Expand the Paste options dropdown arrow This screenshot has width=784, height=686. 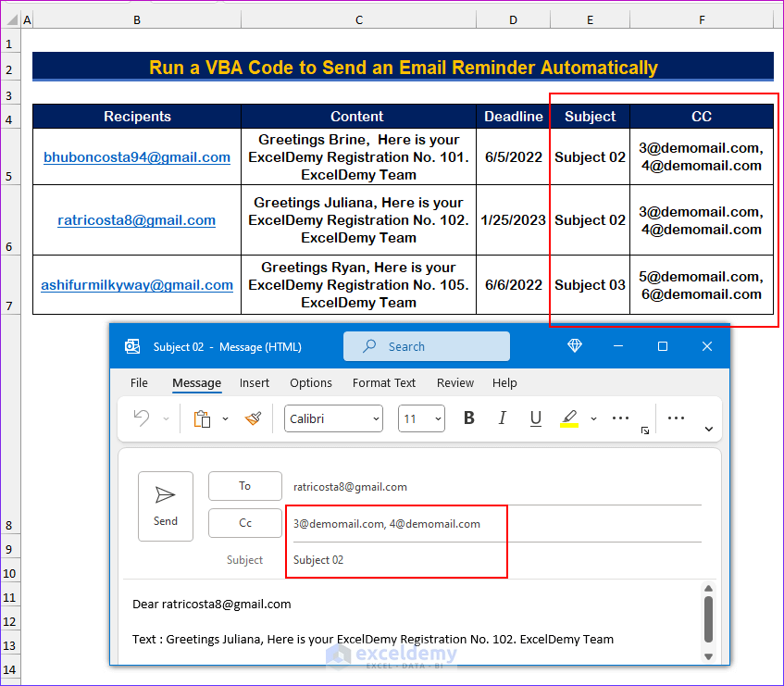click(x=226, y=419)
